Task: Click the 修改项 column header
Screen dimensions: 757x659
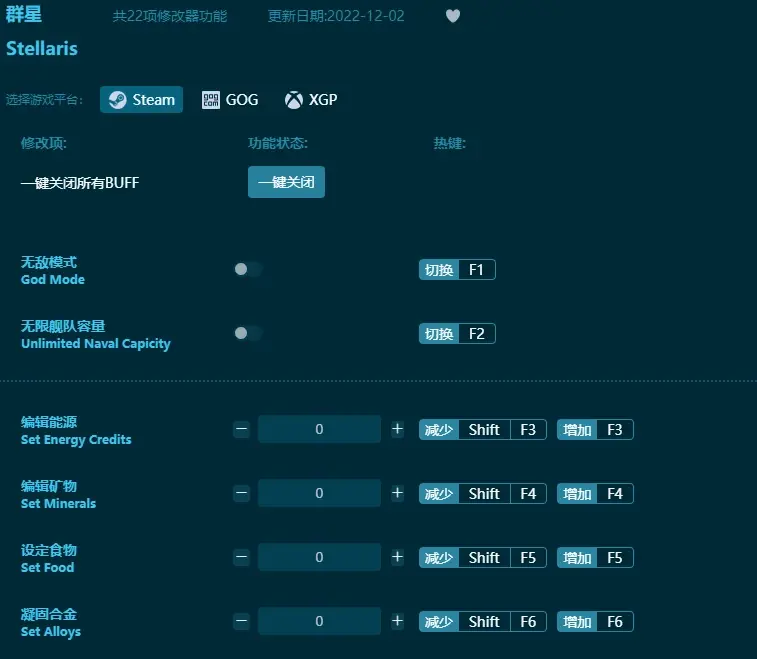Action: click(43, 143)
